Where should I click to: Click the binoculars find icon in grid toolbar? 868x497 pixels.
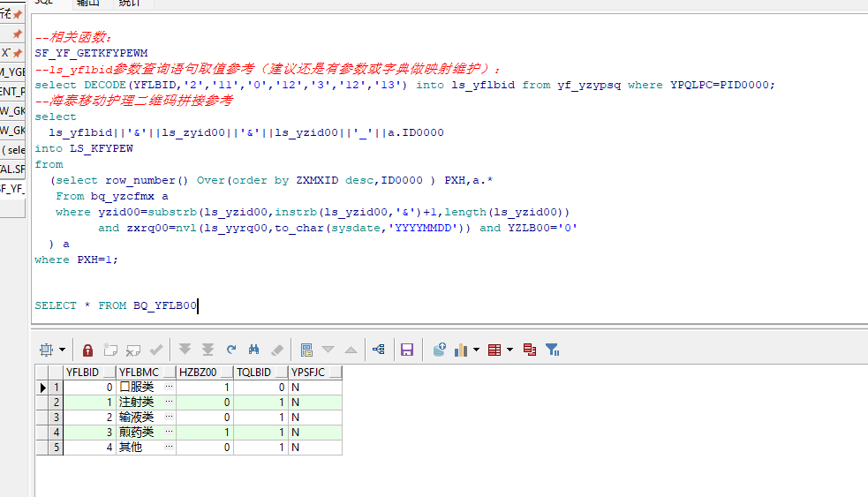(254, 350)
